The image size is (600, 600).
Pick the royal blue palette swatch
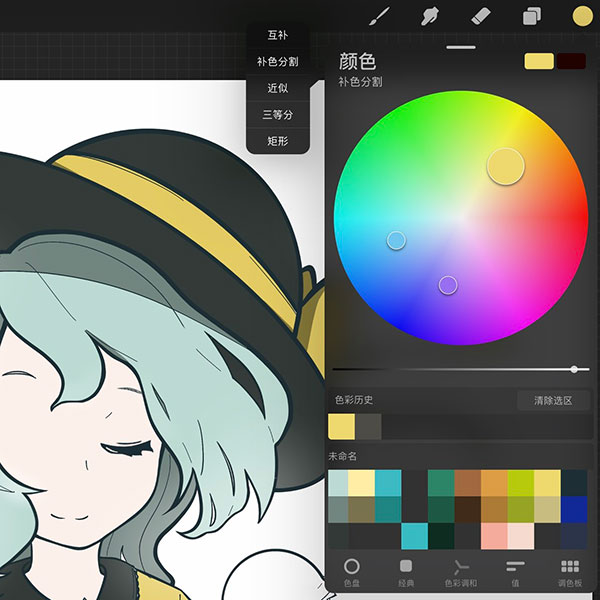[x=574, y=509]
